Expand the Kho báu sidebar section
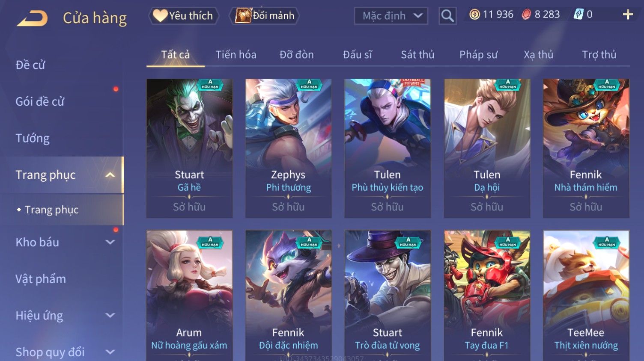Screen dimensions: 644x361 coord(110,242)
